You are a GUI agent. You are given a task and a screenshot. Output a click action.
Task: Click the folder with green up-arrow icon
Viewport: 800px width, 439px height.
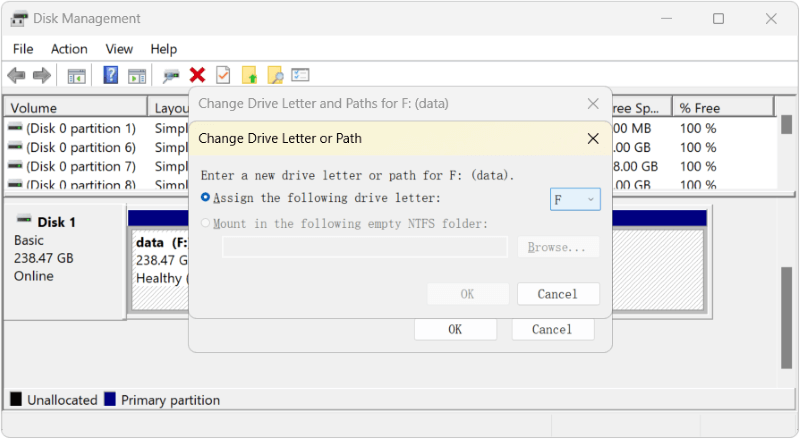pos(249,75)
